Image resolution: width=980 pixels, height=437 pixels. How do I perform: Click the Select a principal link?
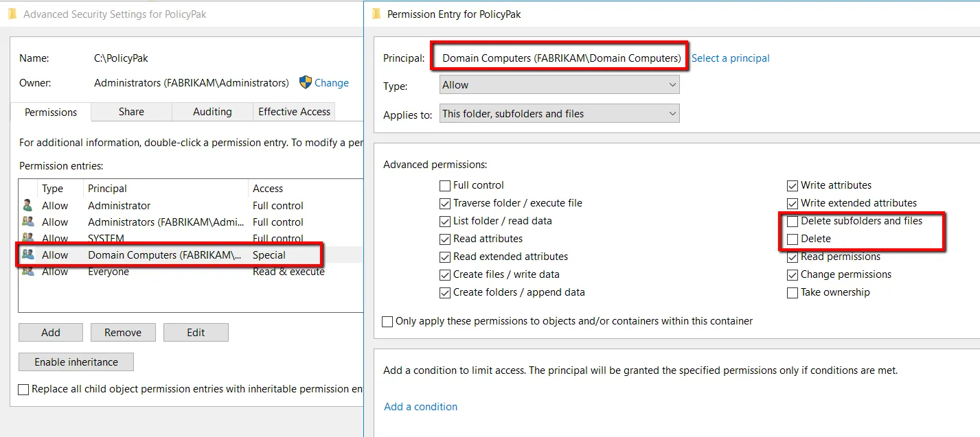(x=730, y=58)
